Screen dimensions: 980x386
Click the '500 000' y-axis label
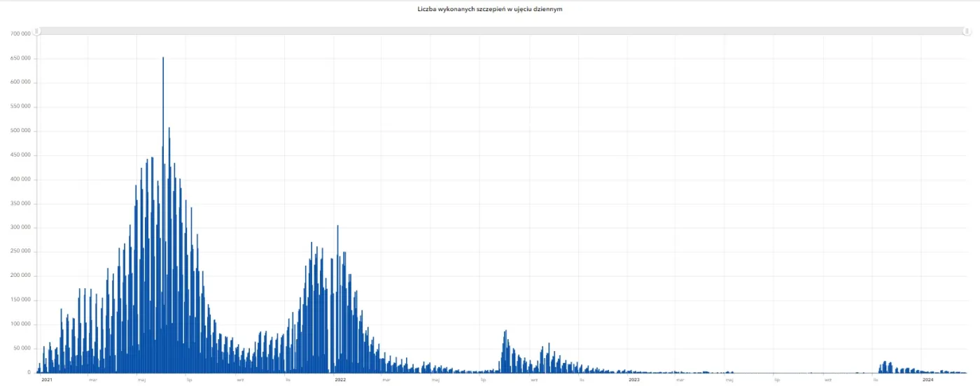[20, 131]
